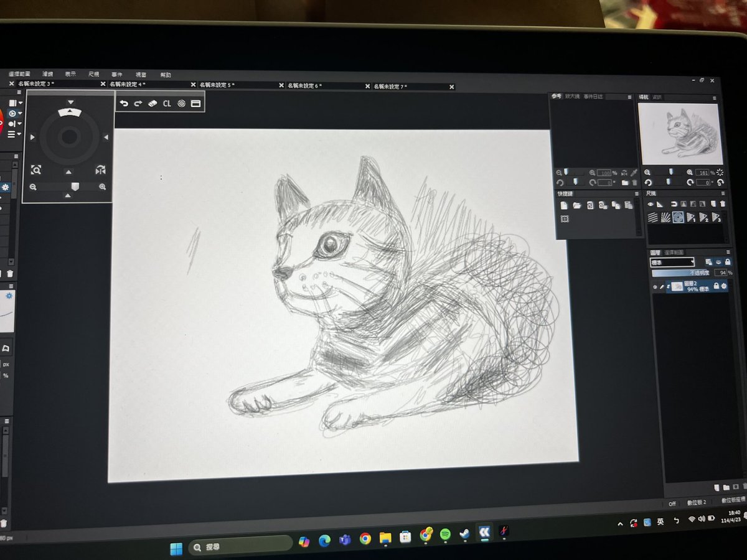Select the 2-point perspective ruler
Viewport: 747px width, 560px height.
(703, 217)
